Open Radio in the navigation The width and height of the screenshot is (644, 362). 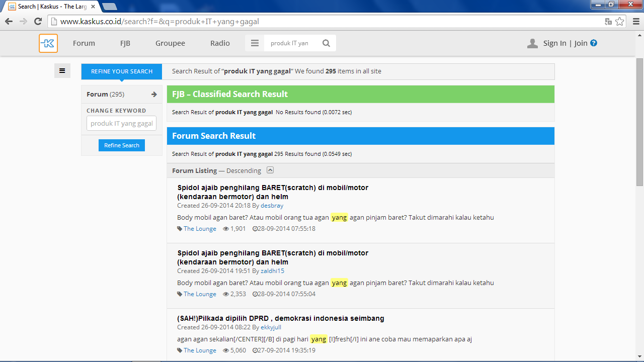pos(220,43)
